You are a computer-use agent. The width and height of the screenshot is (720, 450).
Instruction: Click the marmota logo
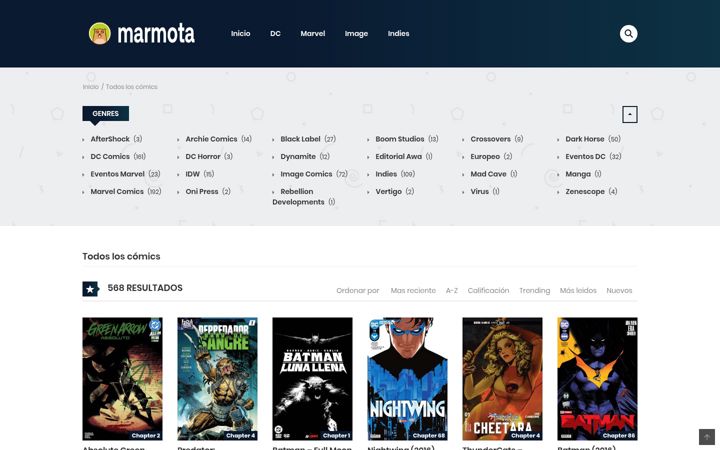(x=141, y=34)
